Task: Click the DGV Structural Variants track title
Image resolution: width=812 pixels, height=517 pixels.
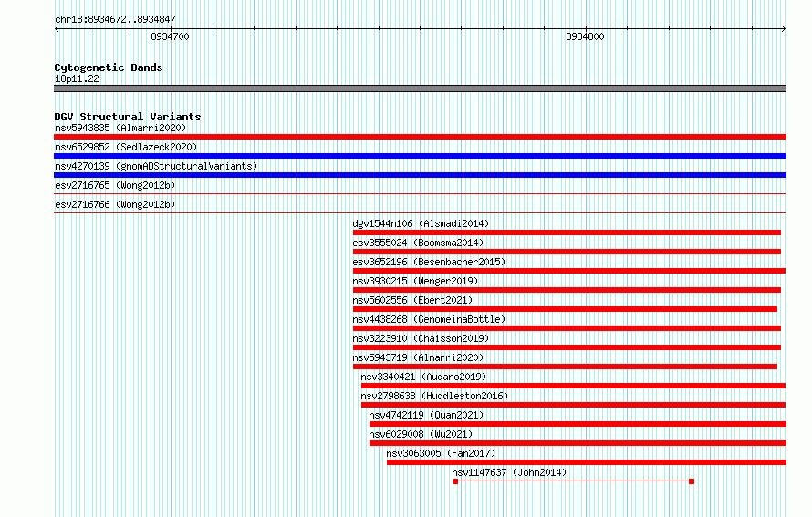Action: (x=128, y=117)
